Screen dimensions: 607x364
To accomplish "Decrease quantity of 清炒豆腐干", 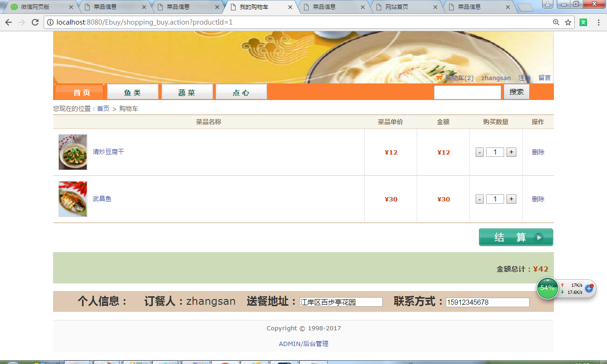I will pyautogui.click(x=479, y=152).
